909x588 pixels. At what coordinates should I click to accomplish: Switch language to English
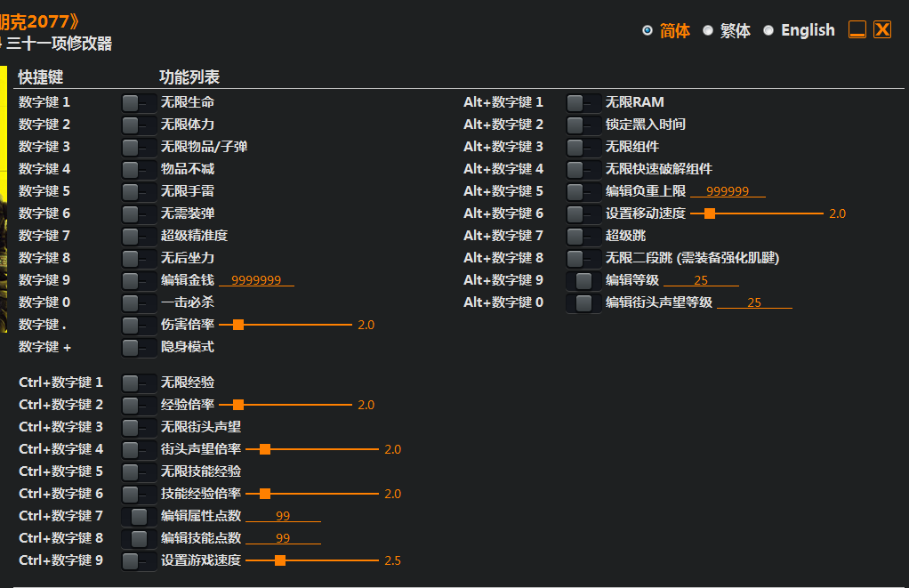[x=768, y=30]
